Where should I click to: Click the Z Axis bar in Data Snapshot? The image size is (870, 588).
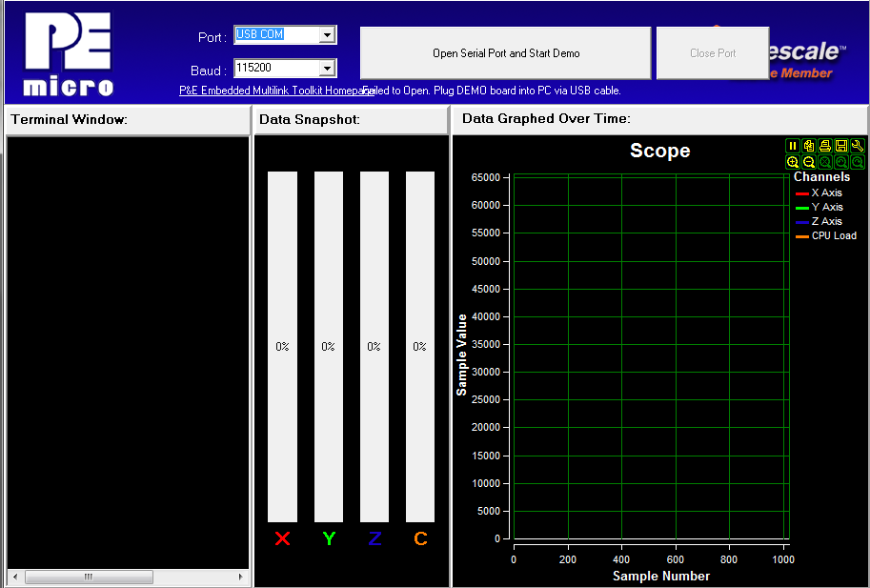point(374,347)
